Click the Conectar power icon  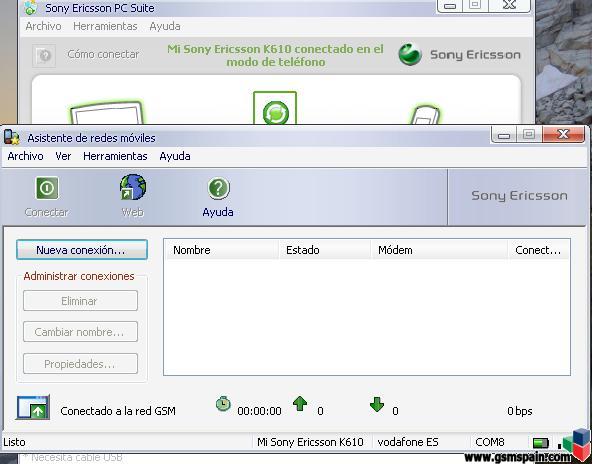click(x=47, y=188)
